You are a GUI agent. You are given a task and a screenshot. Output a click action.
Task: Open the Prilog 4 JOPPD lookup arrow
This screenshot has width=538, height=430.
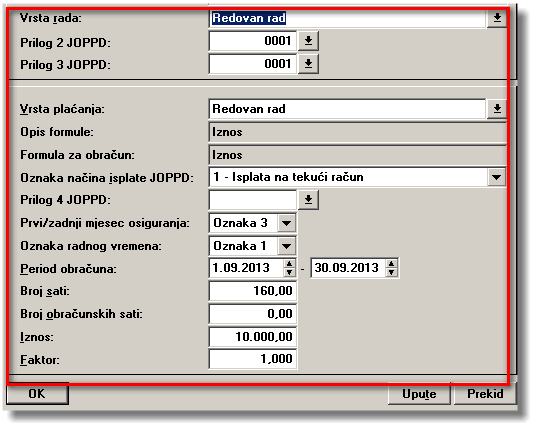tap(308, 200)
